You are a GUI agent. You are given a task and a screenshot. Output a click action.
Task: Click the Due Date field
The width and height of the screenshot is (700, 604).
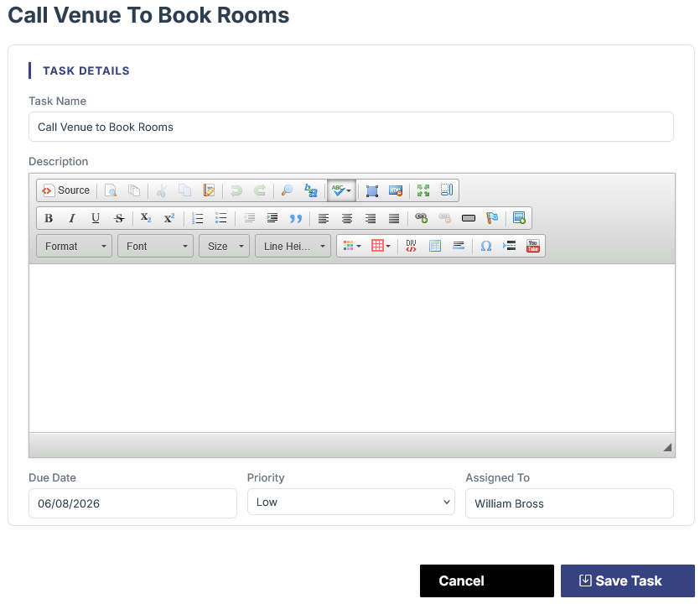pyautogui.click(x=132, y=503)
